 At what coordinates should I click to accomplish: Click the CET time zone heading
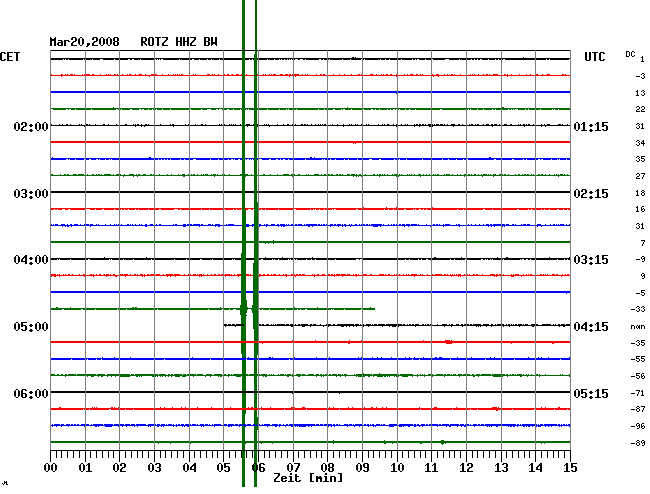pyautogui.click(x=10, y=57)
